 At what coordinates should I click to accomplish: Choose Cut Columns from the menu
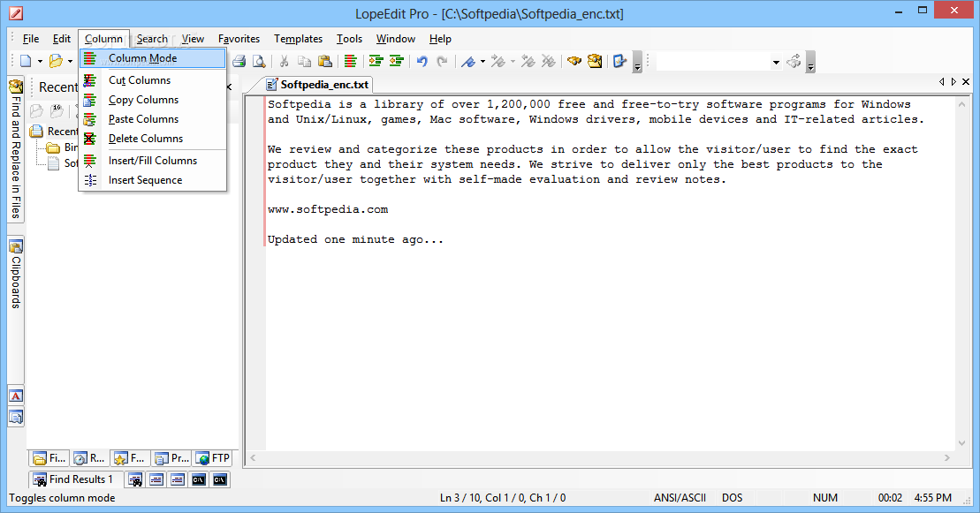(x=153, y=80)
